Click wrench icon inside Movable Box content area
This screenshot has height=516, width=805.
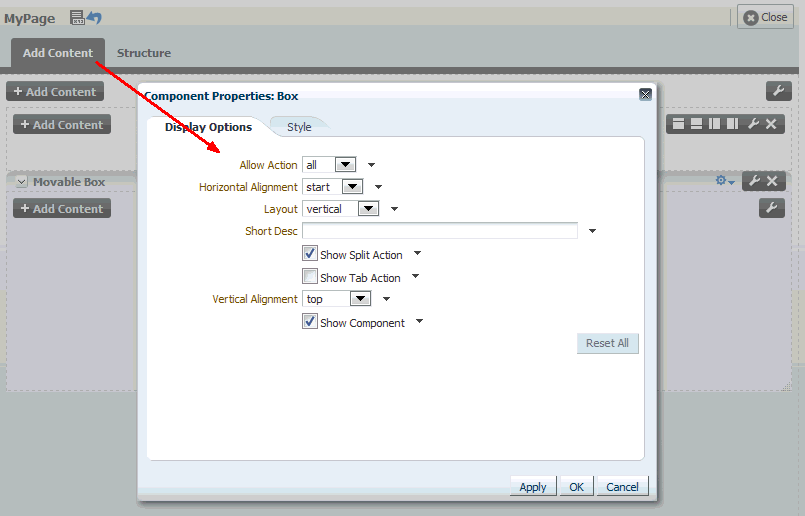click(x=772, y=208)
